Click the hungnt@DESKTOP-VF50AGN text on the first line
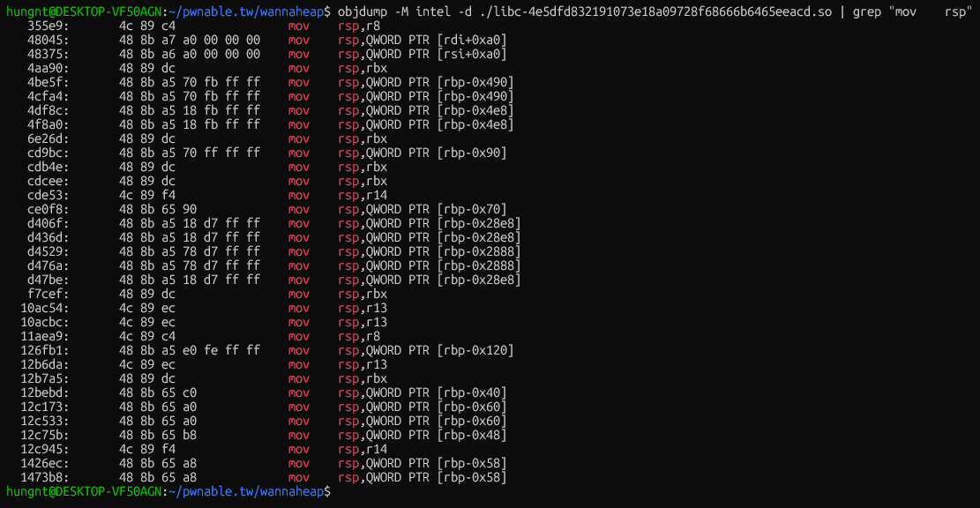980x508 pixels. (x=84, y=11)
